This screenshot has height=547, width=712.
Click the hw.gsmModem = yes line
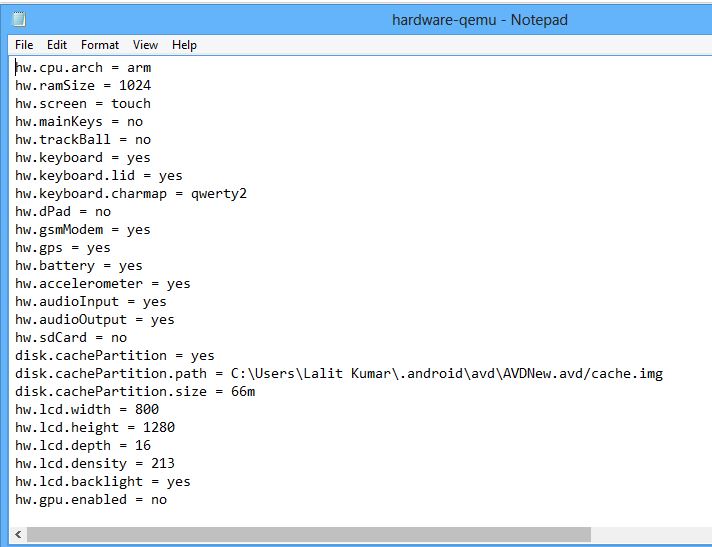83,230
